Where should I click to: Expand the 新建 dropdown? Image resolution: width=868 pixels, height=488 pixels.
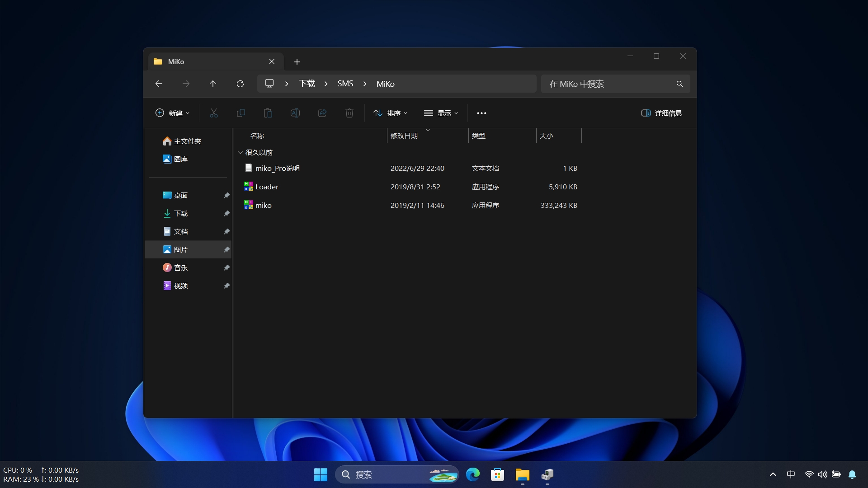pyautogui.click(x=172, y=113)
